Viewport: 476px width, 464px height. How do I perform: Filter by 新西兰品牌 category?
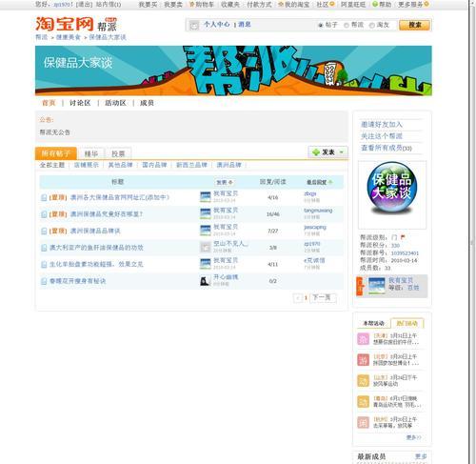click(191, 165)
